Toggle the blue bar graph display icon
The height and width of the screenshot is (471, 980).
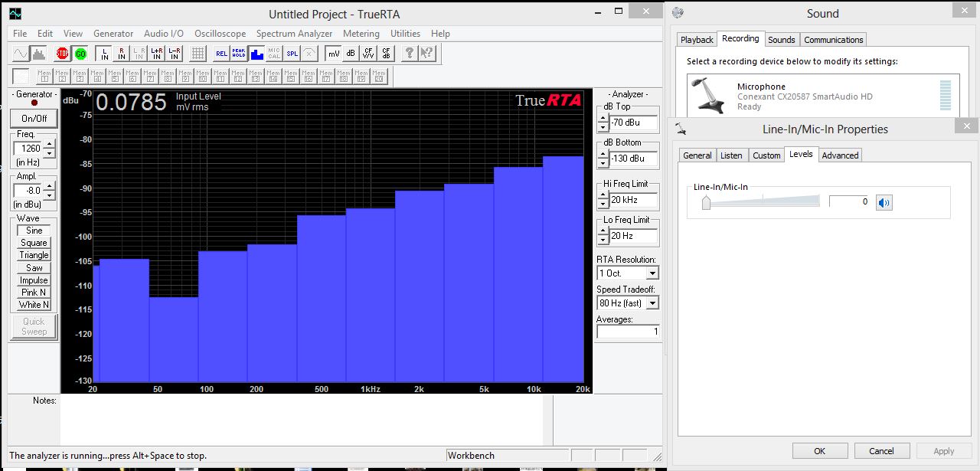click(x=256, y=54)
